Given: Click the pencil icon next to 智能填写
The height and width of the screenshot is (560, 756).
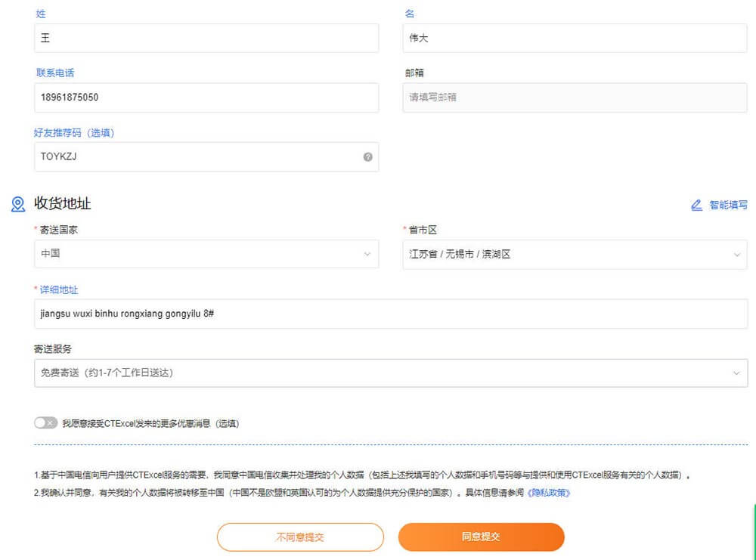Looking at the screenshot, I should point(696,206).
